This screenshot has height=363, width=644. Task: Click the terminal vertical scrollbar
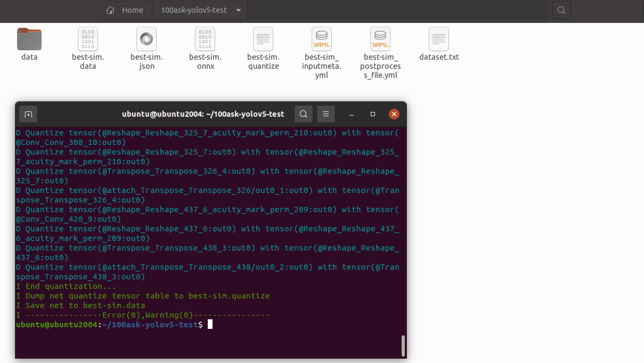pos(403,345)
